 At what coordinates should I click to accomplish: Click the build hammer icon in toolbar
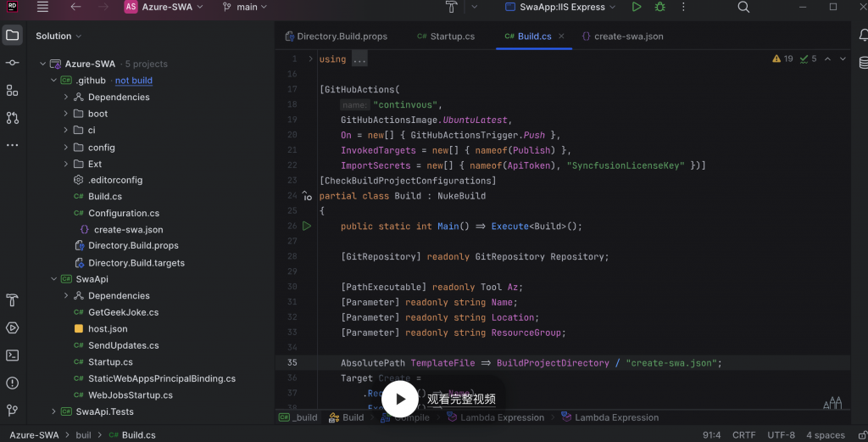point(452,7)
